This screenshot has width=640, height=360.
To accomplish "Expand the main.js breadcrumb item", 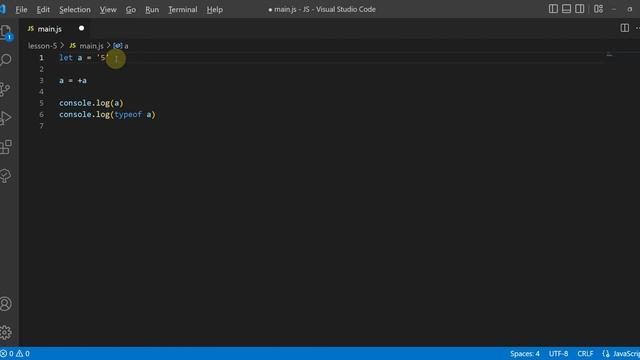I will (x=91, y=46).
